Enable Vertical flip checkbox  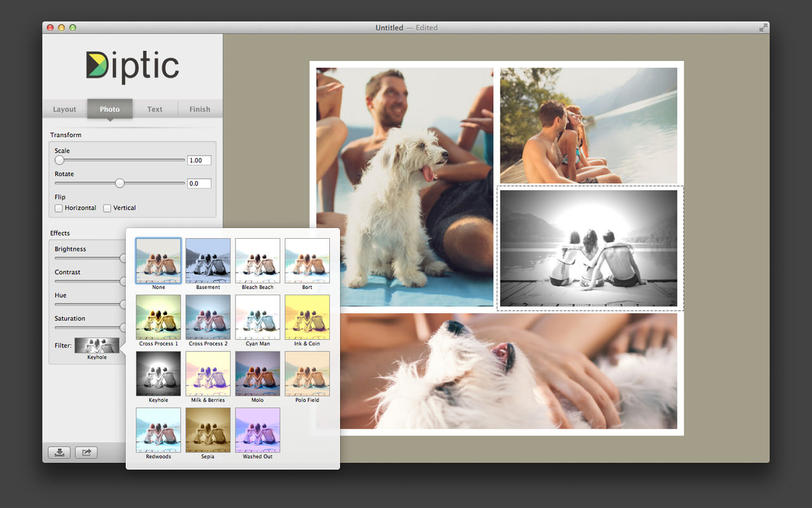[107, 208]
